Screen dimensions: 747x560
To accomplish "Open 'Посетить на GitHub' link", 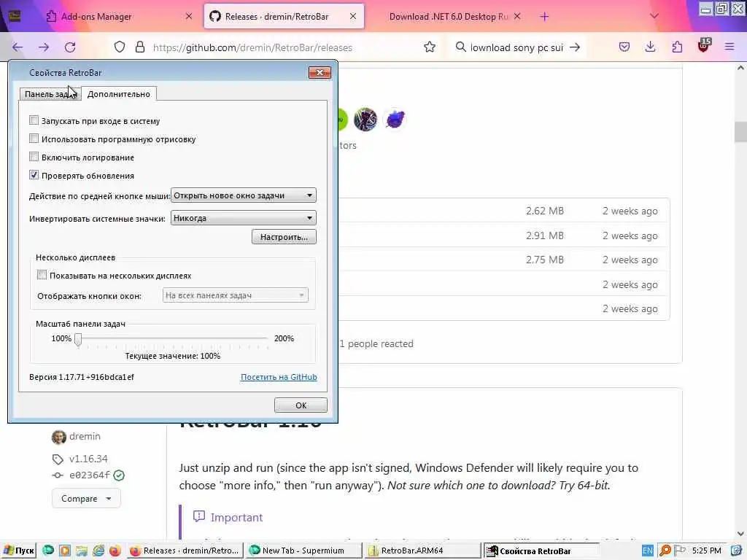I will (279, 377).
